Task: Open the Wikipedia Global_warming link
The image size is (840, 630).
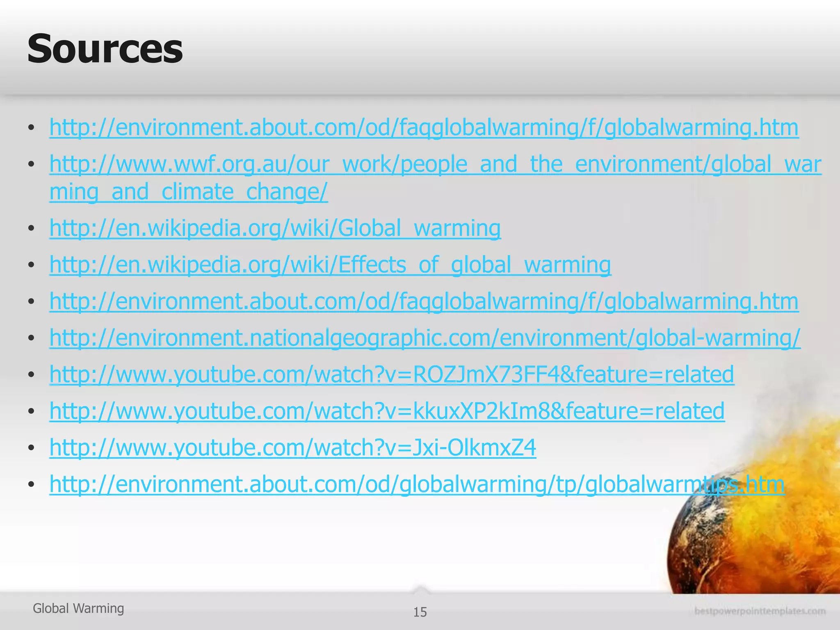Action: point(275,228)
